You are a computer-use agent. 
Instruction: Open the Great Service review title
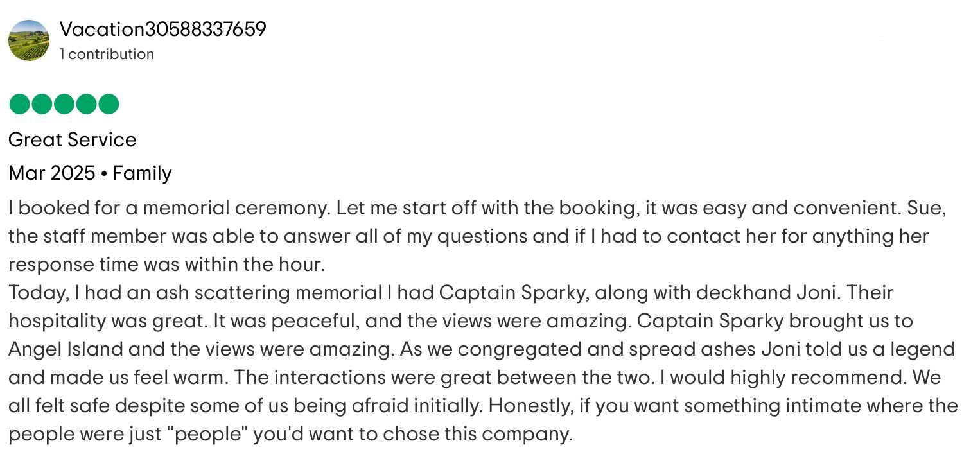pos(73,140)
